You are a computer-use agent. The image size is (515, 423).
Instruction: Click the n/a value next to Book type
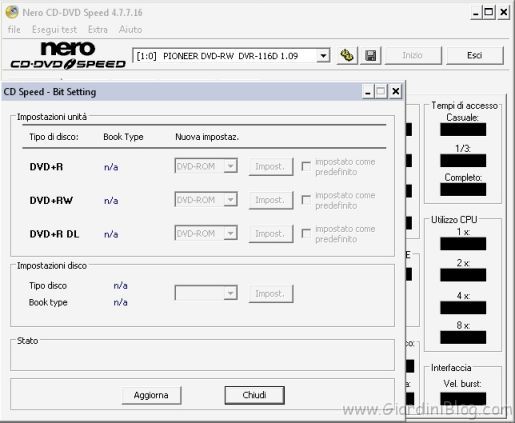(x=120, y=302)
